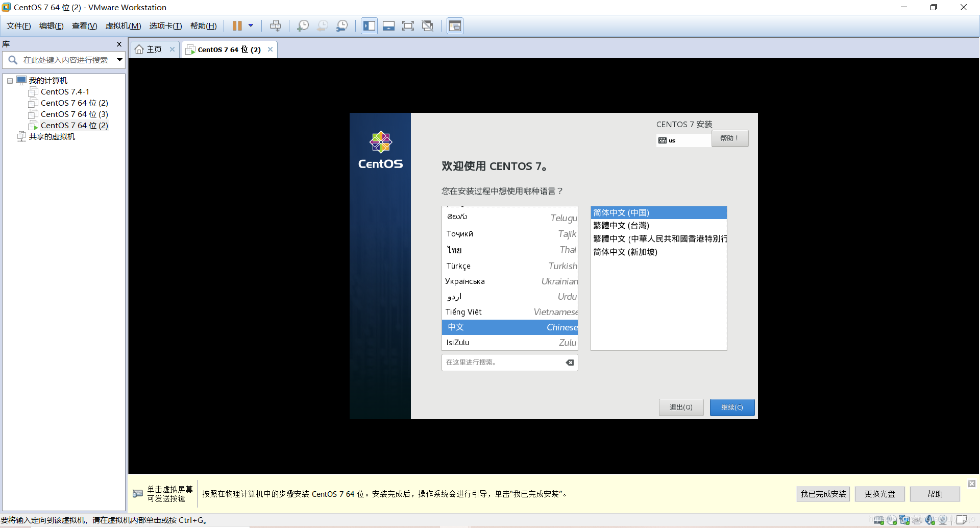
Task: Dismiss the yellow install hint bar
Action: click(972, 484)
